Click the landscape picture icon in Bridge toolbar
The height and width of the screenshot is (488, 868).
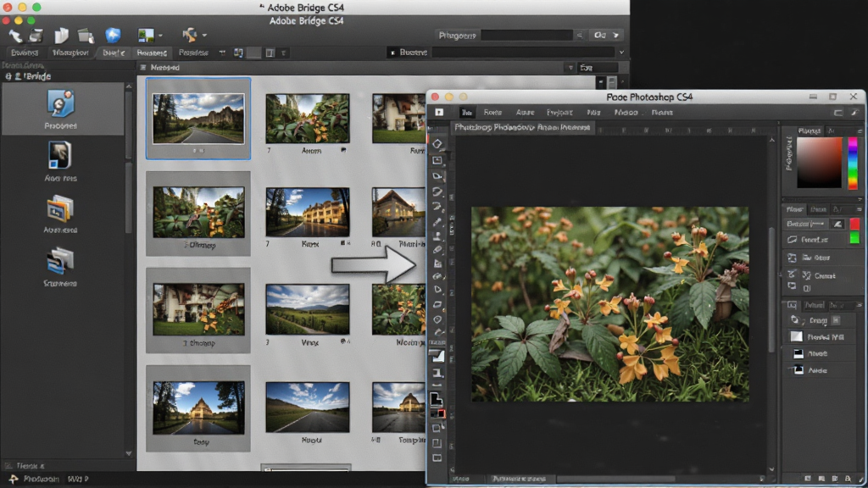click(x=146, y=35)
